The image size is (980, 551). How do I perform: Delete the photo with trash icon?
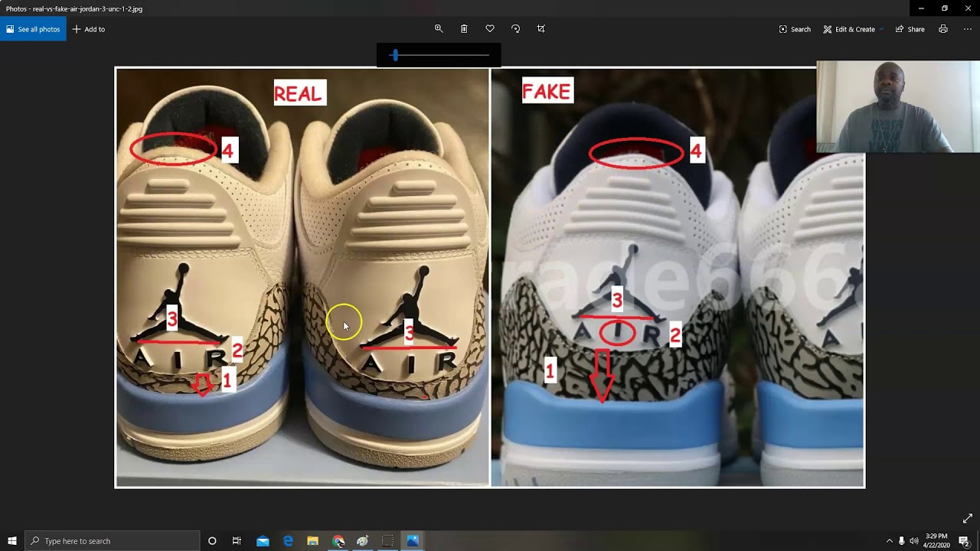tap(464, 28)
